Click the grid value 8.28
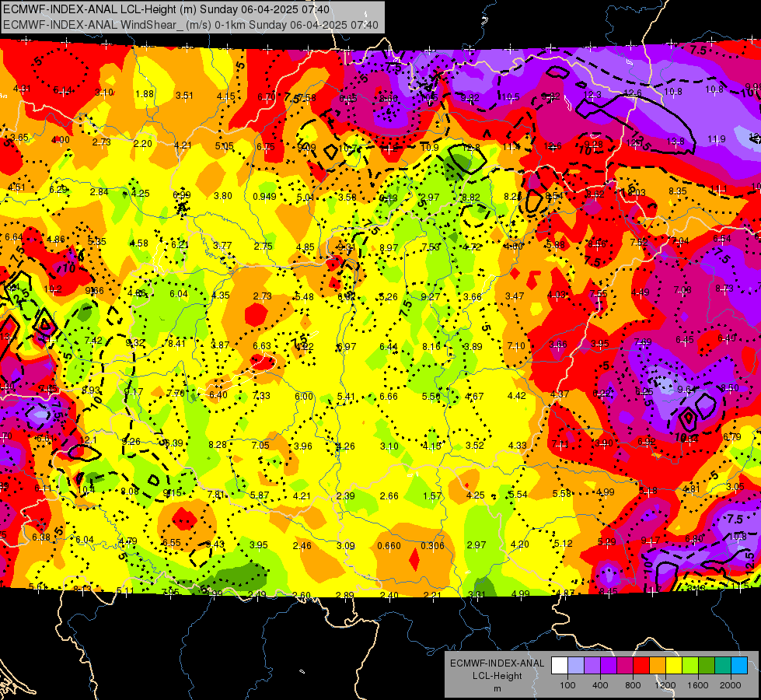The height and width of the screenshot is (700, 761). pos(218,444)
